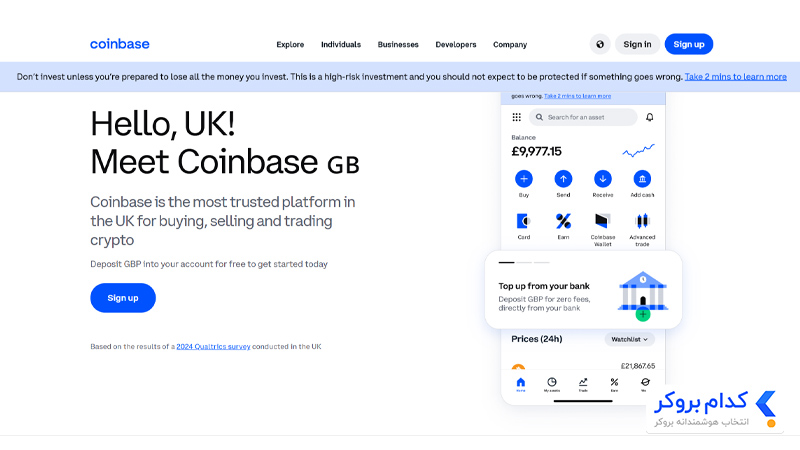Tap the blue Buy plus icon
Viewport: 800px width, 450px height.
coord(523,179)
